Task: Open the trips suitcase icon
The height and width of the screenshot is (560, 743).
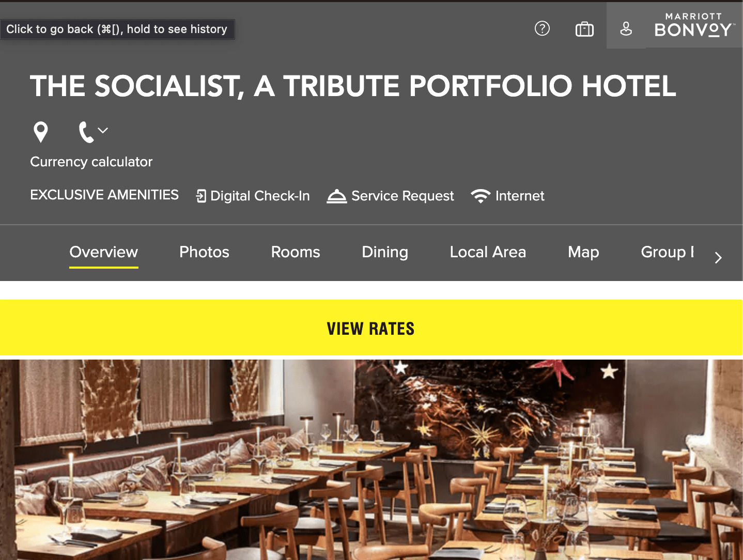Action: [584, 29]
